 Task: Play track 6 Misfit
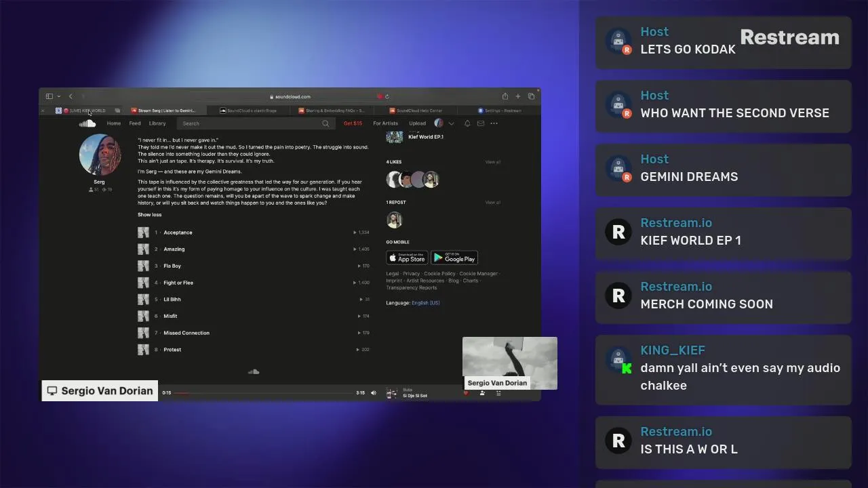pos(254,316)
